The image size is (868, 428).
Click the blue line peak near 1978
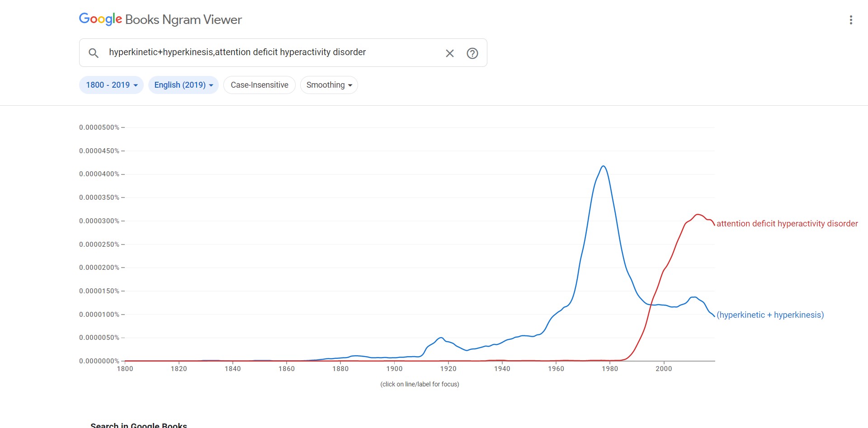[603, 166]
